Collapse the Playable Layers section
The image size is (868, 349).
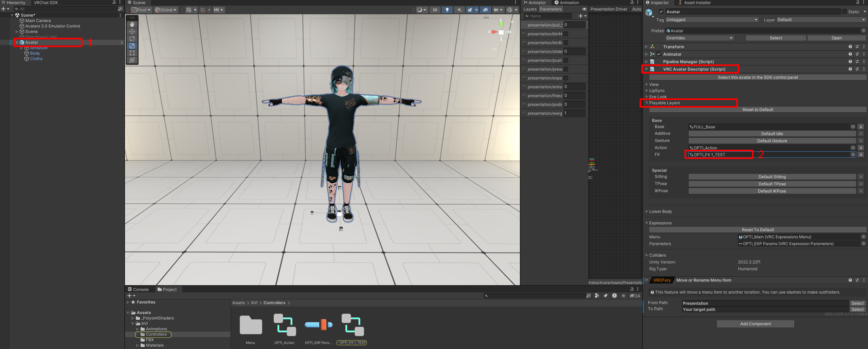[647, 103]
